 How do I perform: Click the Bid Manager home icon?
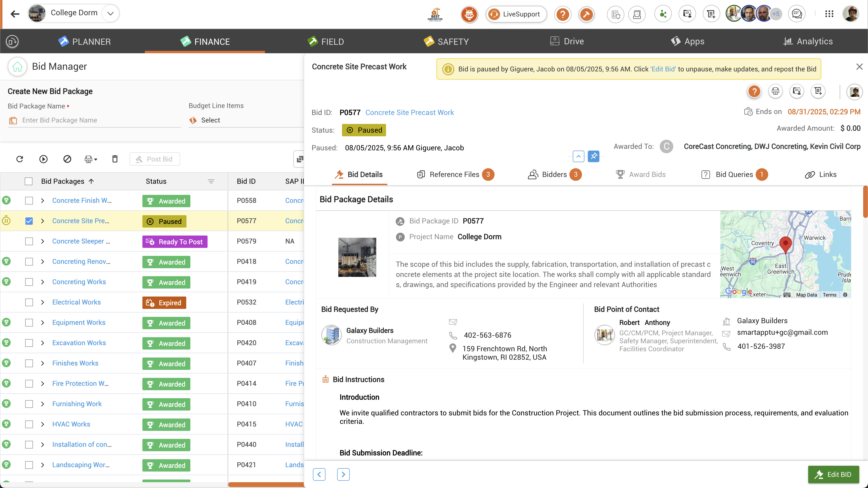17,66
